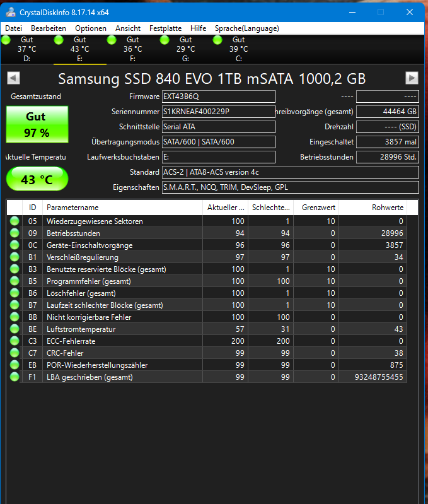Click status dot for Luftstromtemperatur row
The height and width of the screenshot is (504, 428).
tap(14, 329)
